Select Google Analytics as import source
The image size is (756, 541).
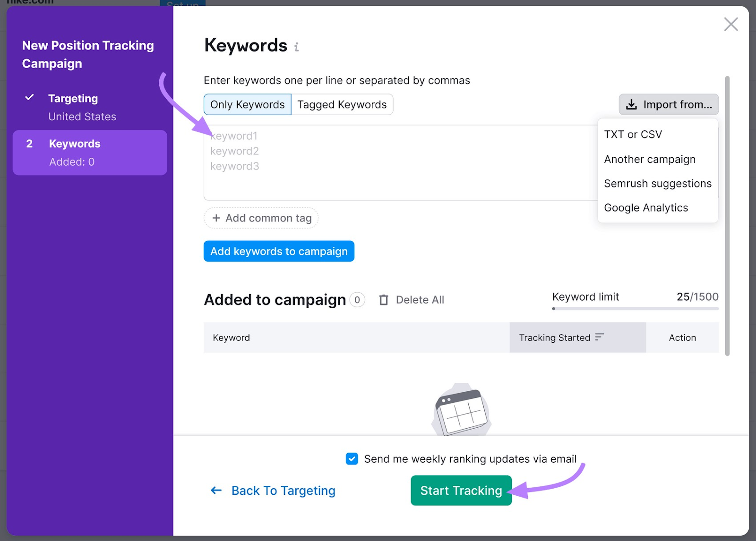point(646,208)
